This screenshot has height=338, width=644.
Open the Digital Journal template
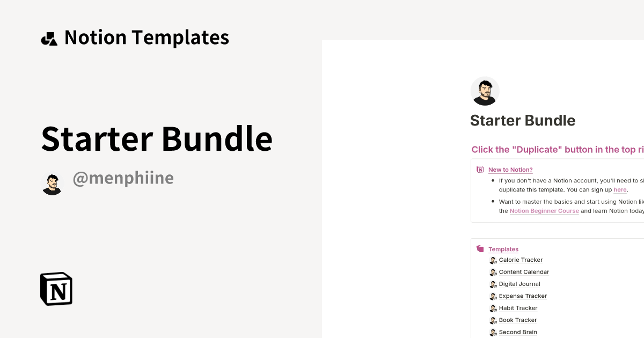[519, 284]
